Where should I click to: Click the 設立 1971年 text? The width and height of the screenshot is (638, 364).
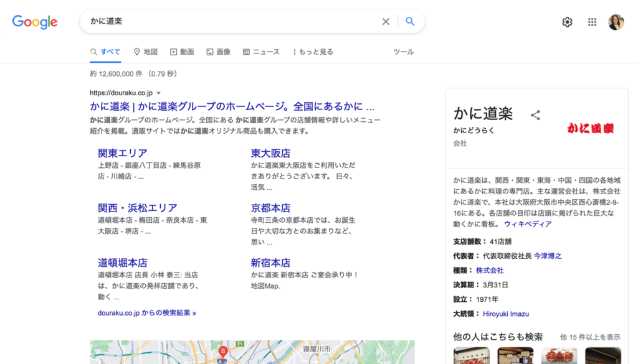click(x=475, y=299)
